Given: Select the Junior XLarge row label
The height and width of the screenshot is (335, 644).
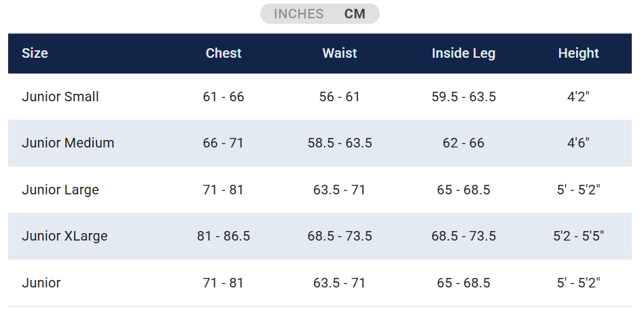Looking at the screenshot, I should [65, 236].
